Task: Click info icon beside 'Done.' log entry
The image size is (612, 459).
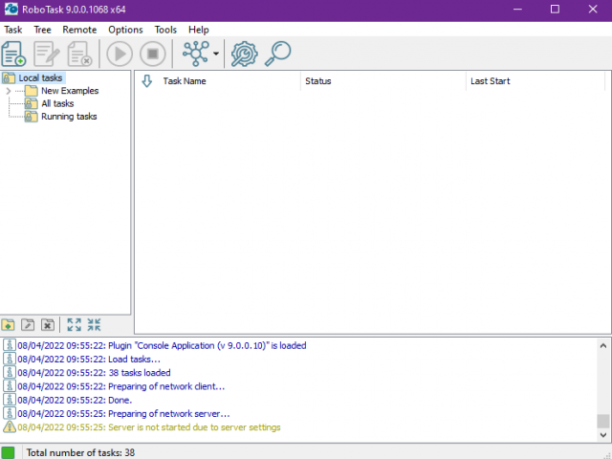Action: point(9,400)
